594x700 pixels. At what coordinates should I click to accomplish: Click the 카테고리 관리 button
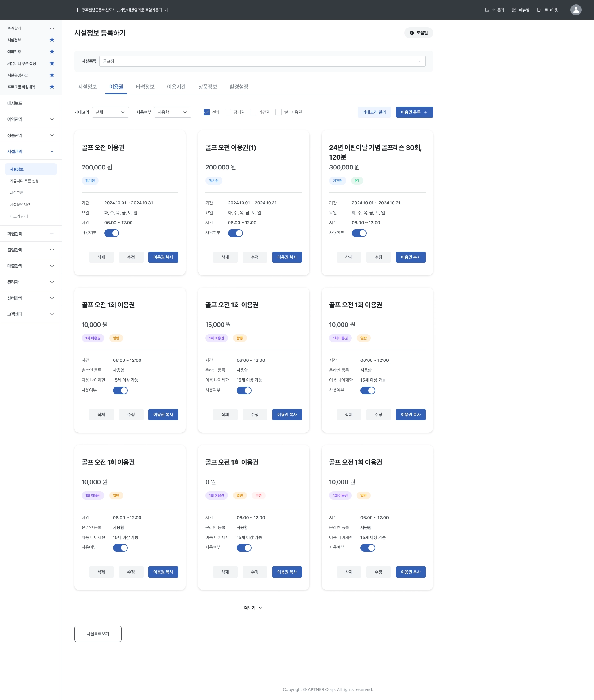click(374, 113)
